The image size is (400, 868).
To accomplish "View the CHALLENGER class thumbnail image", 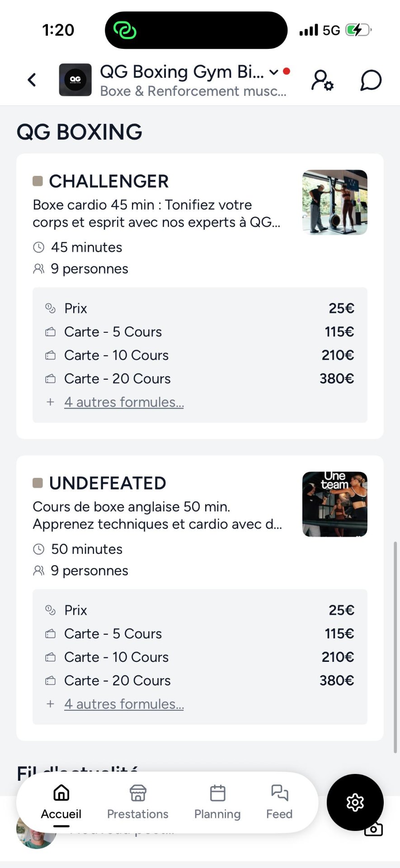I will [x=334, y=202].
